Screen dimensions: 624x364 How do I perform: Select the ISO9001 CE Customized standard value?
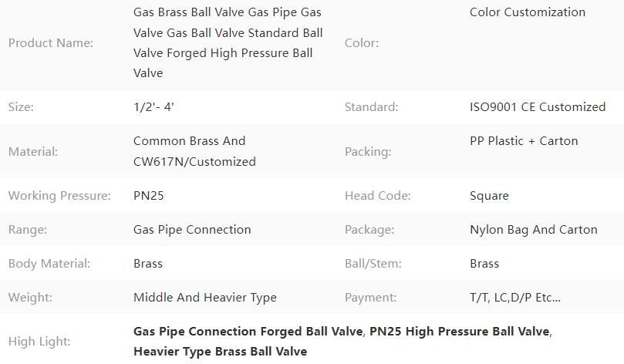pos(538,107)
